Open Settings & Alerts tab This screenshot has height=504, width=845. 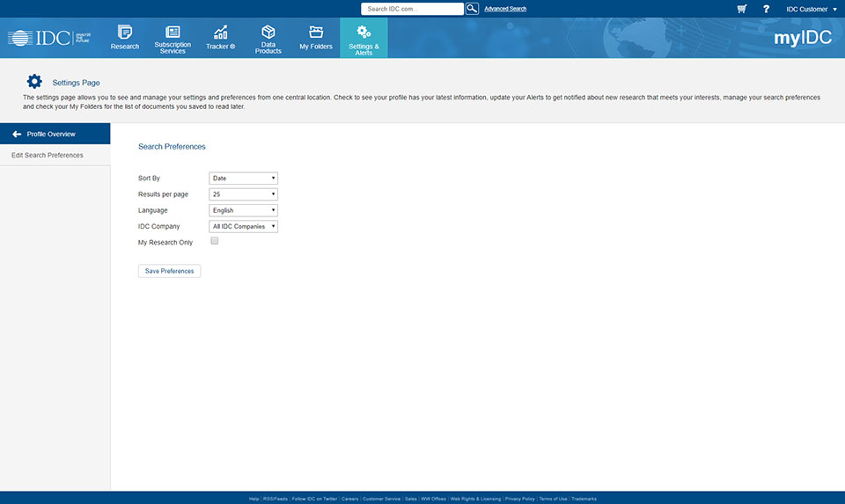(364, 39)
